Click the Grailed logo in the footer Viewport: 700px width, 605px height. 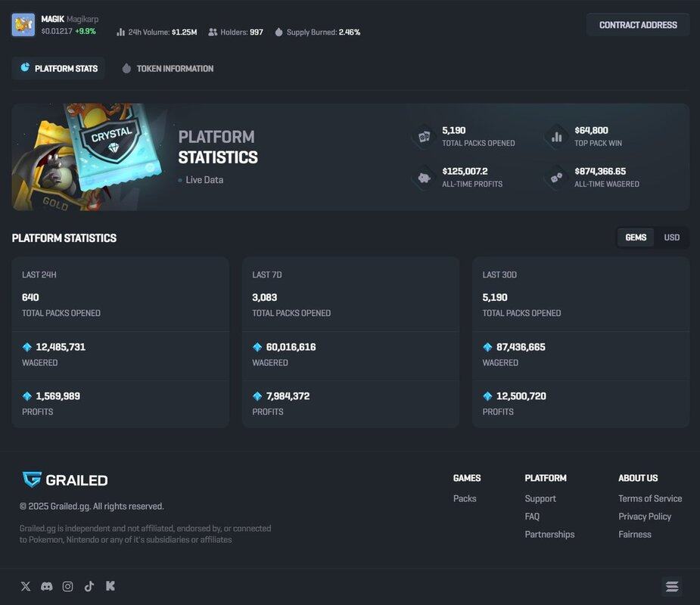(x=65, y=479)
